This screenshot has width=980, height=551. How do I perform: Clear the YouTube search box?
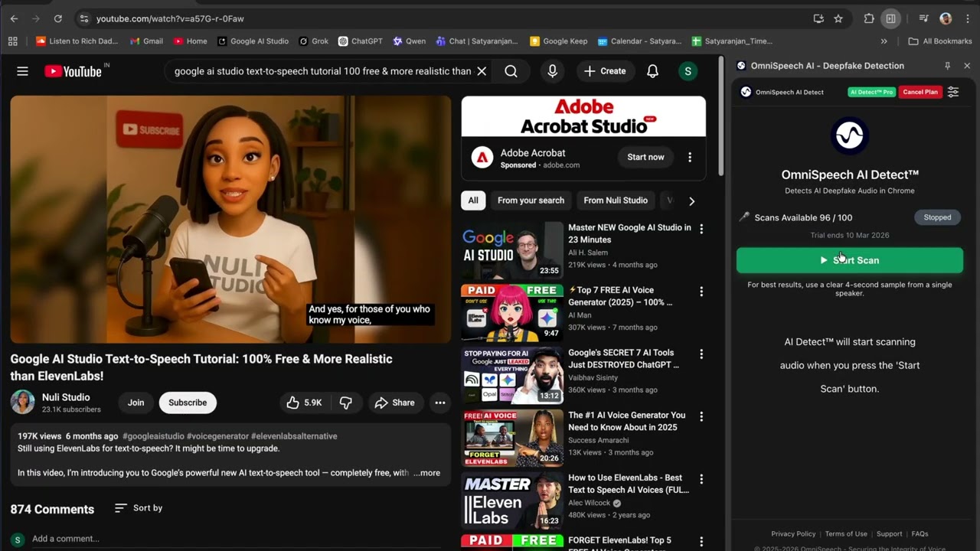click(x=482, y=71)
